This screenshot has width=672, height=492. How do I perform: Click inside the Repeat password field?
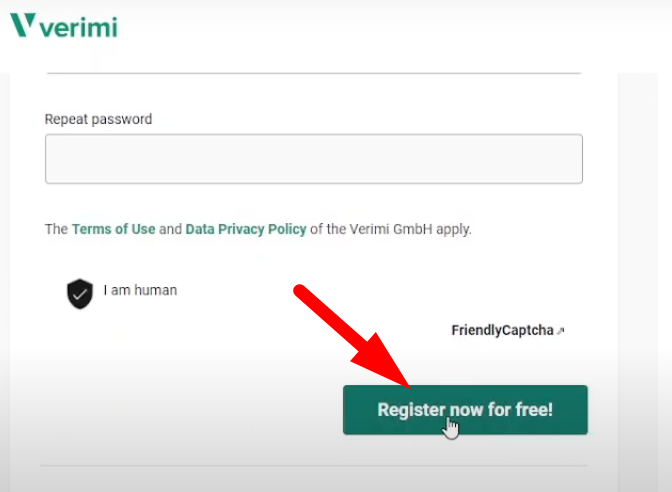tap(313, 159)
